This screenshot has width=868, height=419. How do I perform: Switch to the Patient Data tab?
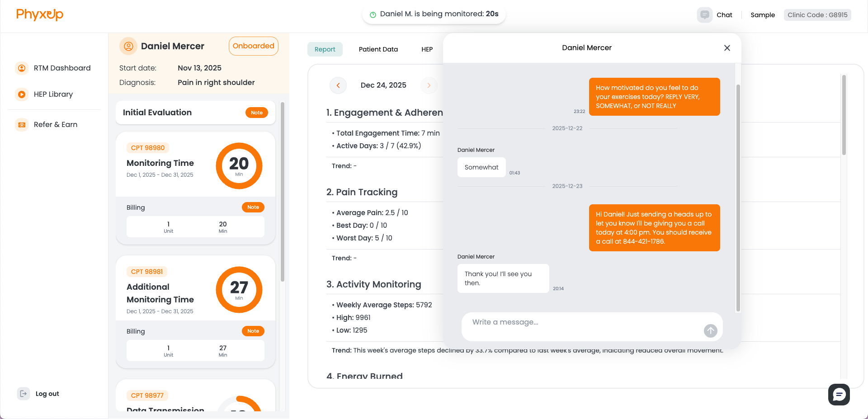click(378, 49)
